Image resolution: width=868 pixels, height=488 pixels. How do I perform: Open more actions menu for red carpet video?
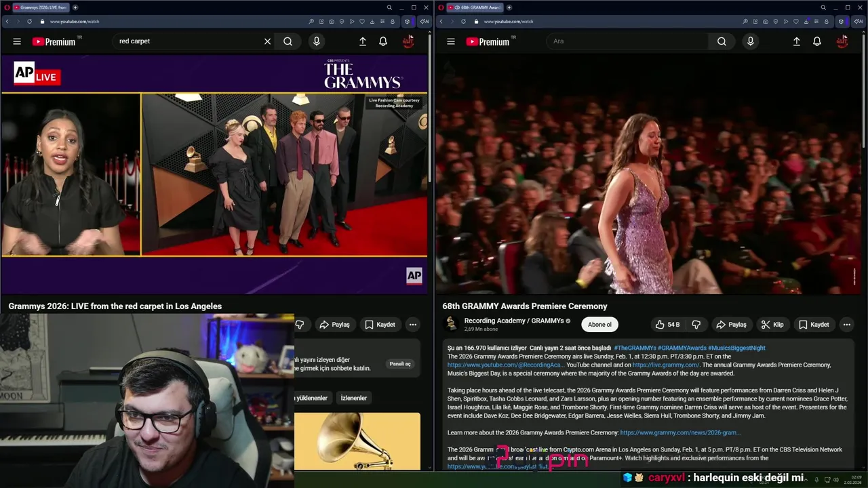pos(413,325)
